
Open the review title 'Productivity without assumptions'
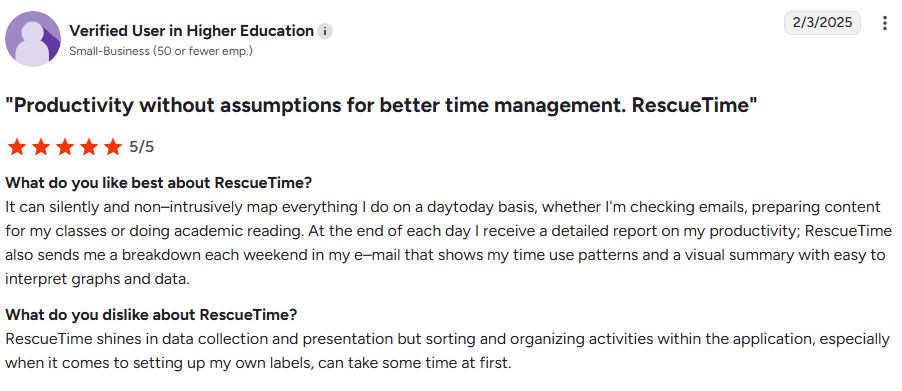381,106
